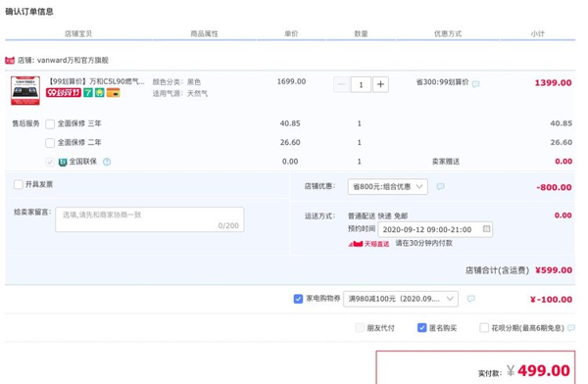This screenshot has width=588, height=384.
Task: Open the 满980减100元 coupon dropdown
Action: tap(401, 299)
